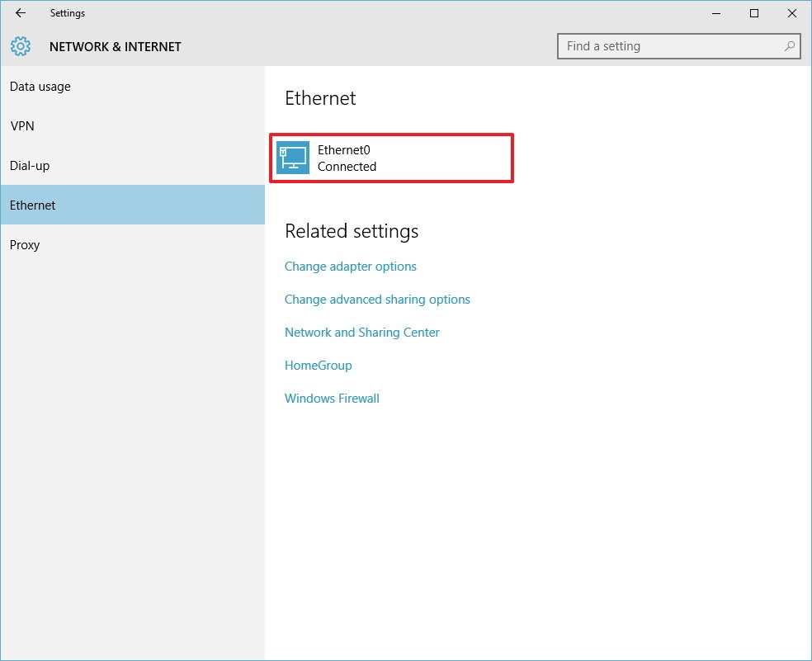Select the Ethernet sidebar entry
The image size is (812, 661).
pyautogui.click(x=32, y=205)
